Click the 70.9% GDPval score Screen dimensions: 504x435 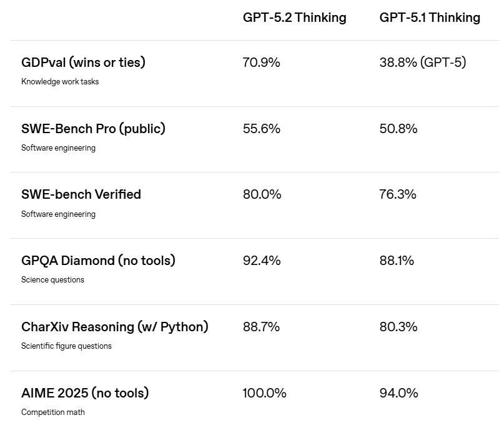click(x=261, y=62)
